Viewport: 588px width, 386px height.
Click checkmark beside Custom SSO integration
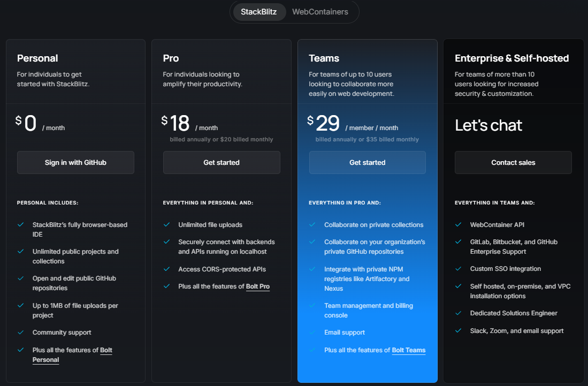(x=458, y=269)
